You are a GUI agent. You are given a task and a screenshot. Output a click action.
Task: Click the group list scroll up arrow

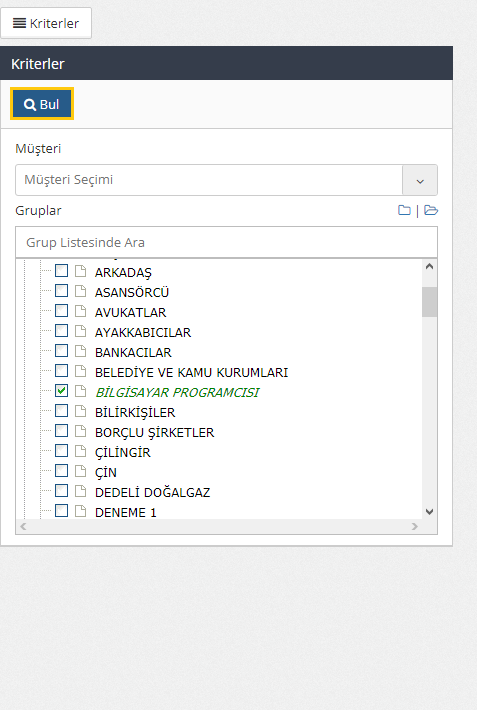(429, 266)
